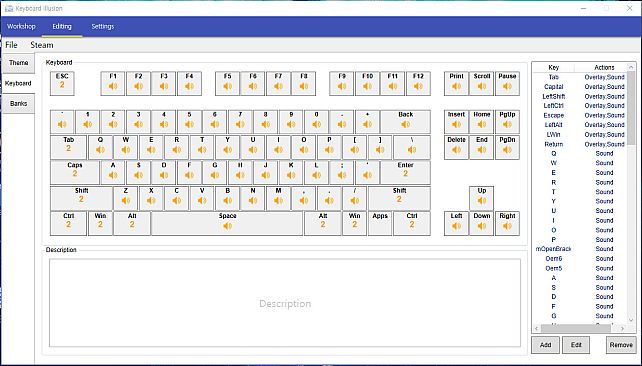Select the PgUp key sound icon
The height and width of the screenshot is (366, 642).
[507, 124]
